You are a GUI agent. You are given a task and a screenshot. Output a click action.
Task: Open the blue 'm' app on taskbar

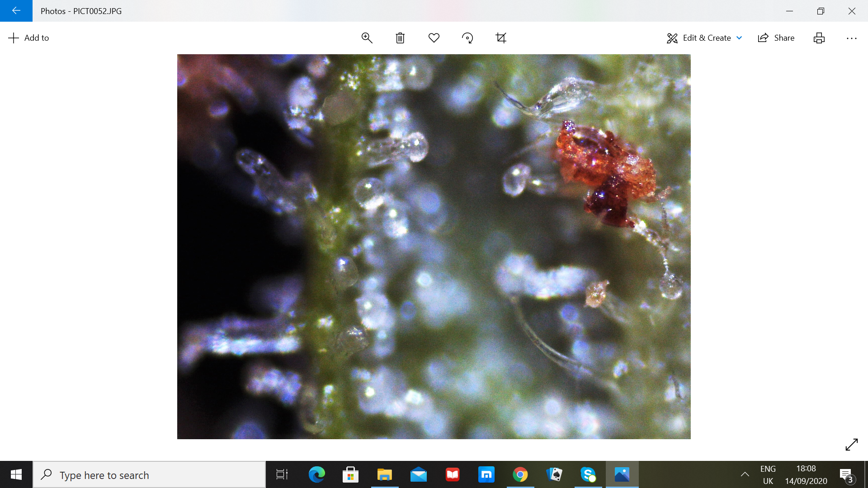click(486, 474)
